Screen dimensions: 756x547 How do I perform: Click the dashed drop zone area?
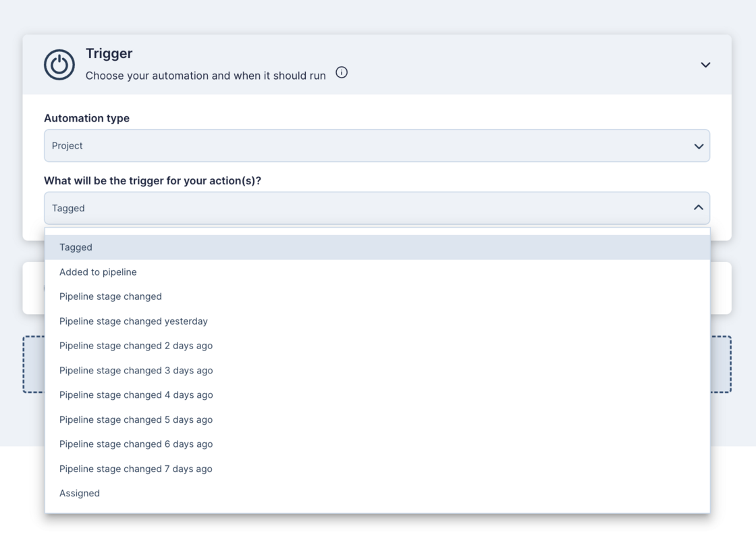720,365
